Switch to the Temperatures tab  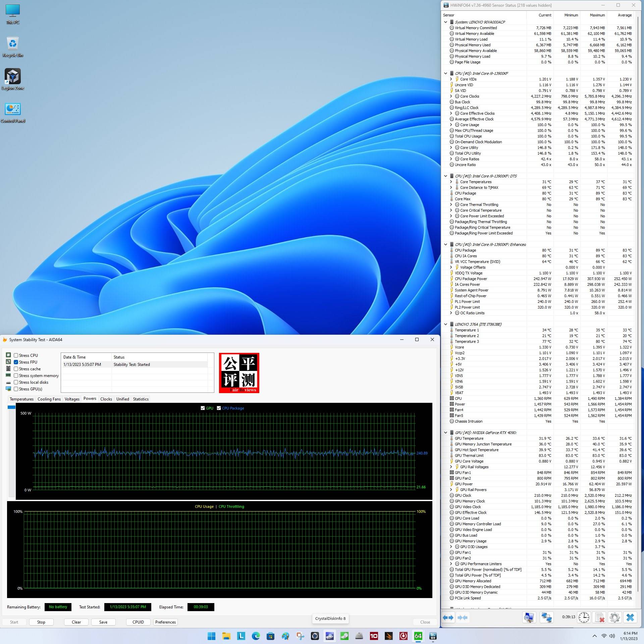21,399
